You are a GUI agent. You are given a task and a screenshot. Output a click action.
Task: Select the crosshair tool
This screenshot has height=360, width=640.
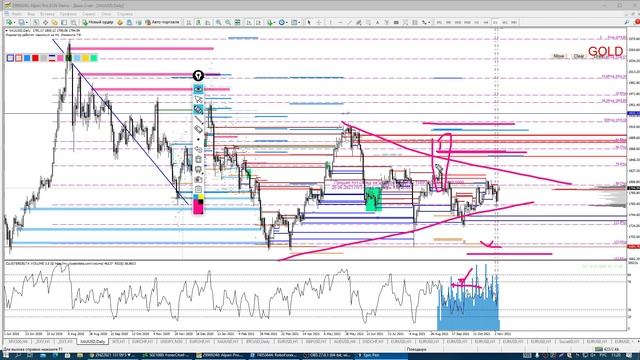(319, 22)
